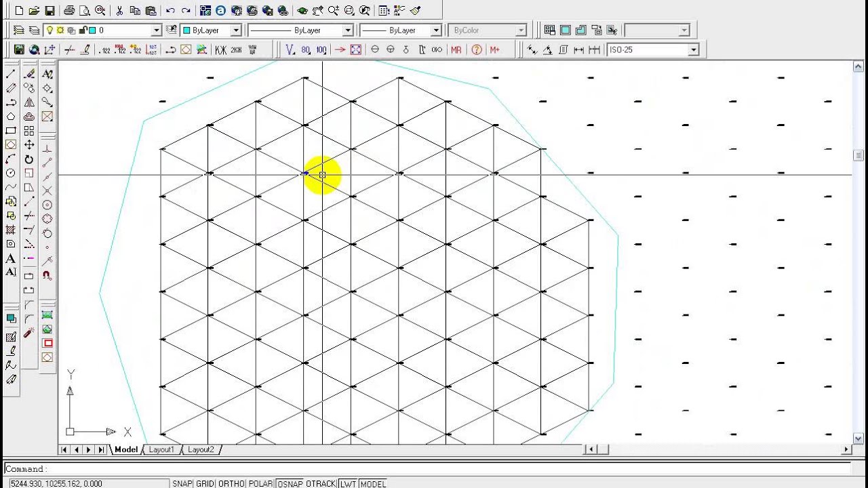The width and height of the screenshot is (868, 488).
Task: Click the red magnet Object Snap settings icon
Action: click(x=47, y=275)
